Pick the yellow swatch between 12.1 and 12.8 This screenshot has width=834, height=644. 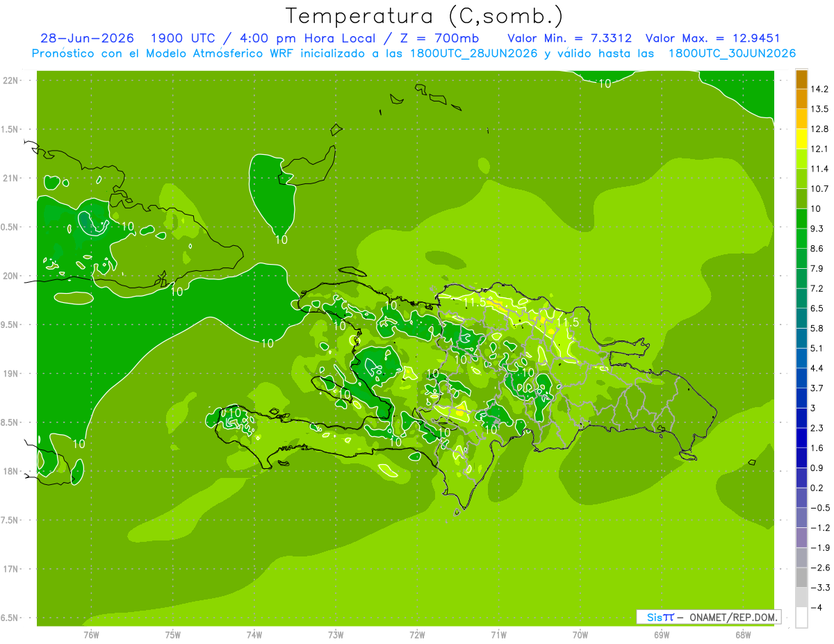pyautogui.click(x=801, y=139)
